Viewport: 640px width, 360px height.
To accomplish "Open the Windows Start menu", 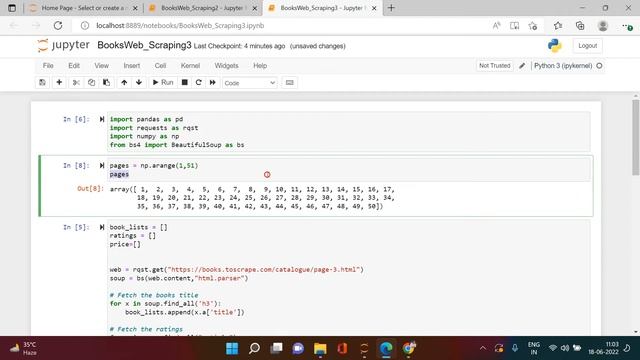I will [232, 348].
